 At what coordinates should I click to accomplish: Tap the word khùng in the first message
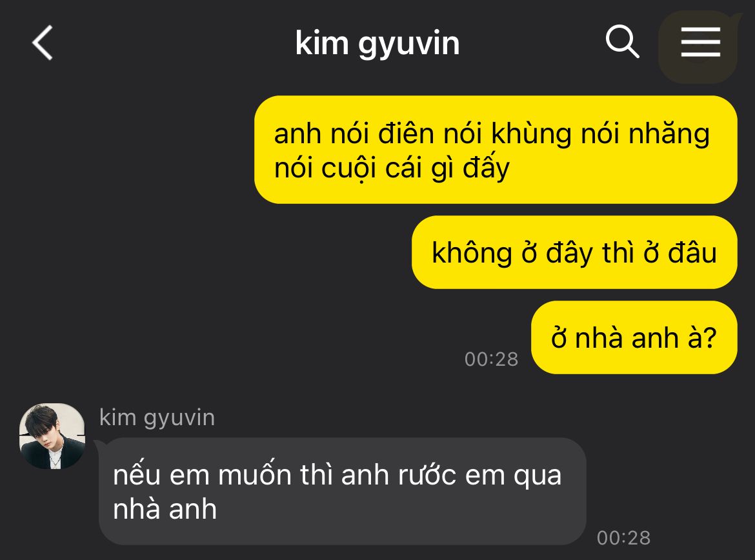531,134
